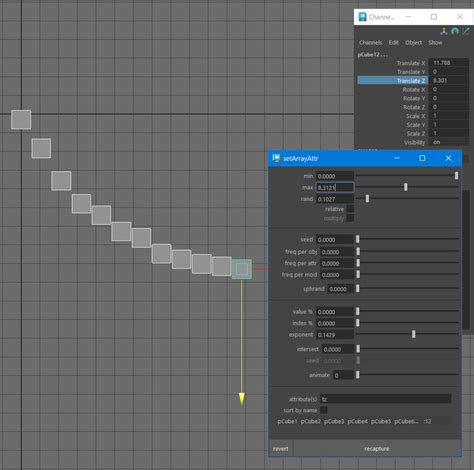Click the Channel Box window title icon
Viewport: 474px width, 470px height.
point(362,17)
